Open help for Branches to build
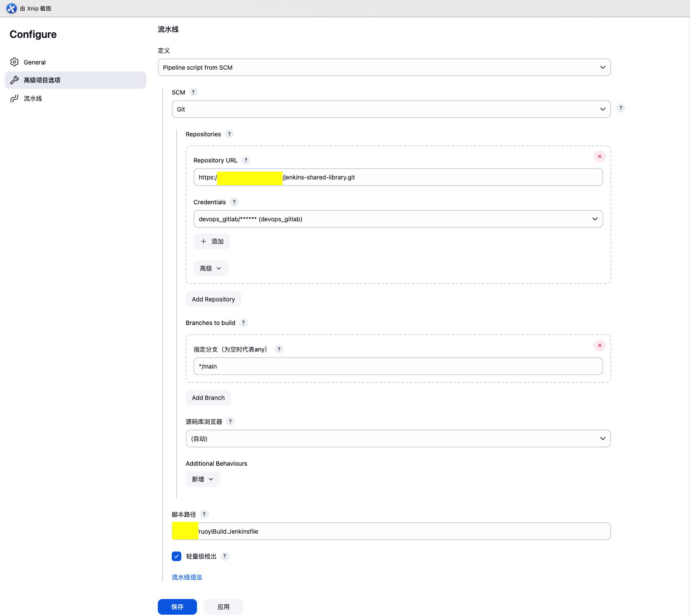 click(243, 323)
